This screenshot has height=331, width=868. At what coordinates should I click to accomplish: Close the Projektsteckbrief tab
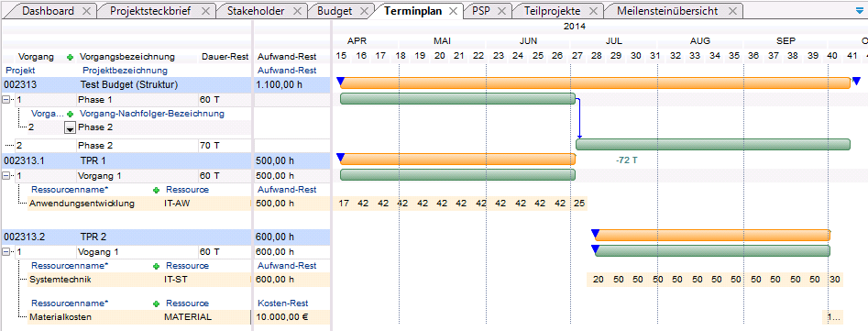pyautogui.click(x=206, y=11)
